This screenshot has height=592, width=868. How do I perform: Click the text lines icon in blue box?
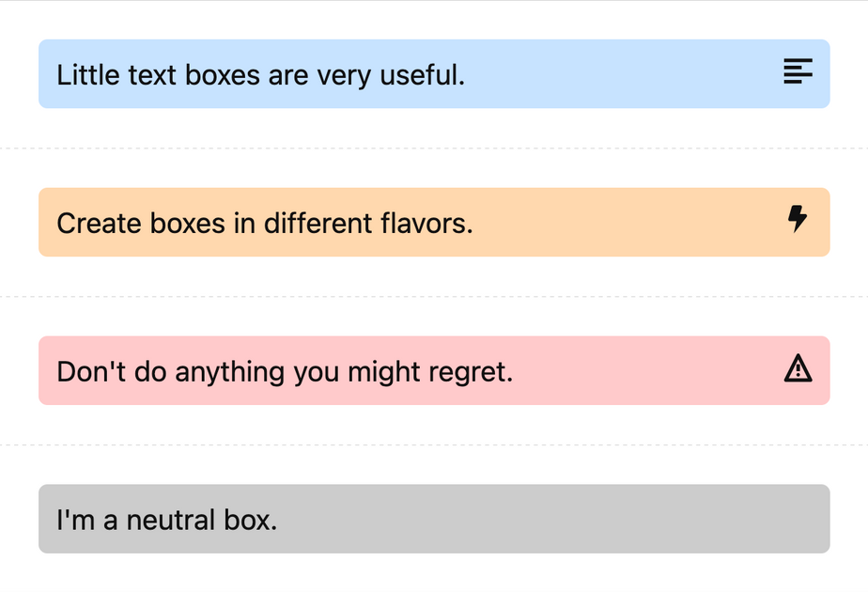pyautogui.click(x=798, y=71)
